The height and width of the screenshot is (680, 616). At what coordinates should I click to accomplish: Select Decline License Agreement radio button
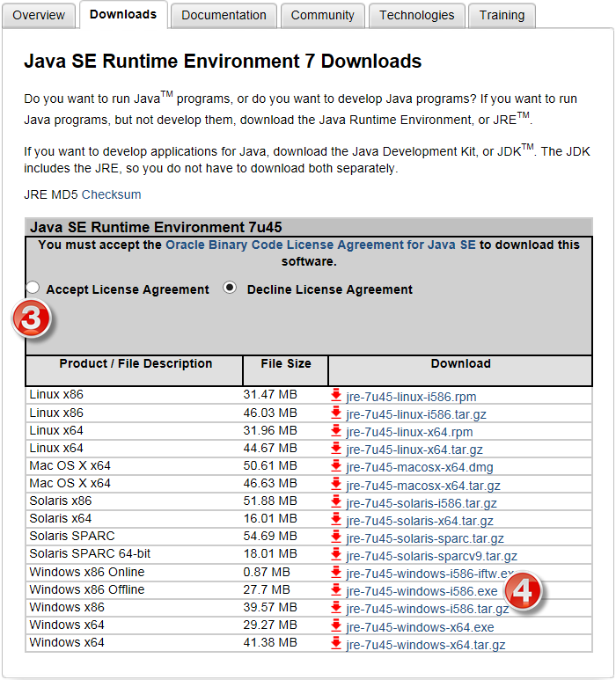click(230, 288)
